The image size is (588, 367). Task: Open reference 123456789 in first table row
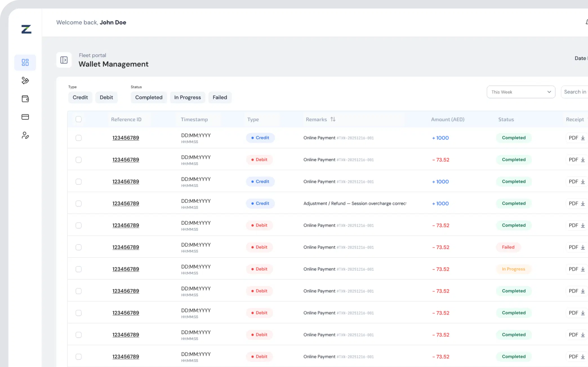[x=126, y=138]
